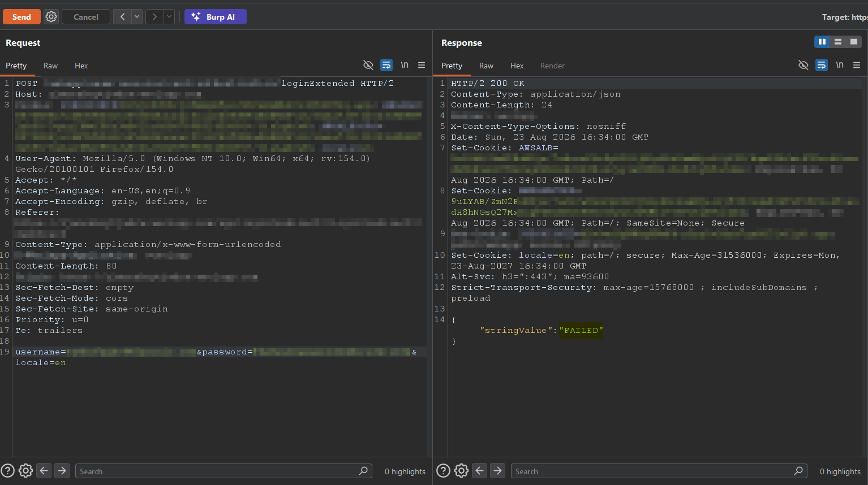The width and height of the screenshot is (868, 485).
Task: Click the orange Send button
Action: (22, 17)
